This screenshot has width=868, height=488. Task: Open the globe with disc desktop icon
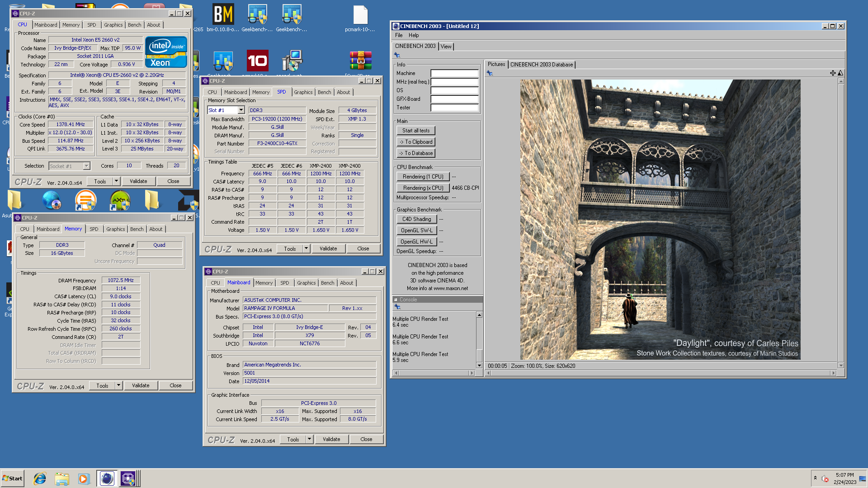(x=51, y=200)
